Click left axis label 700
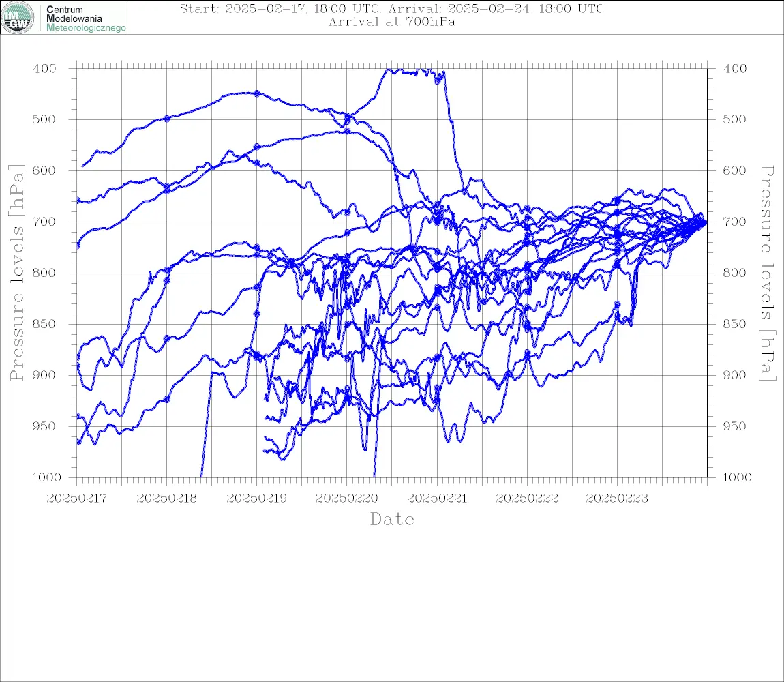The image size is (784, 682). [x=44, y=222]
